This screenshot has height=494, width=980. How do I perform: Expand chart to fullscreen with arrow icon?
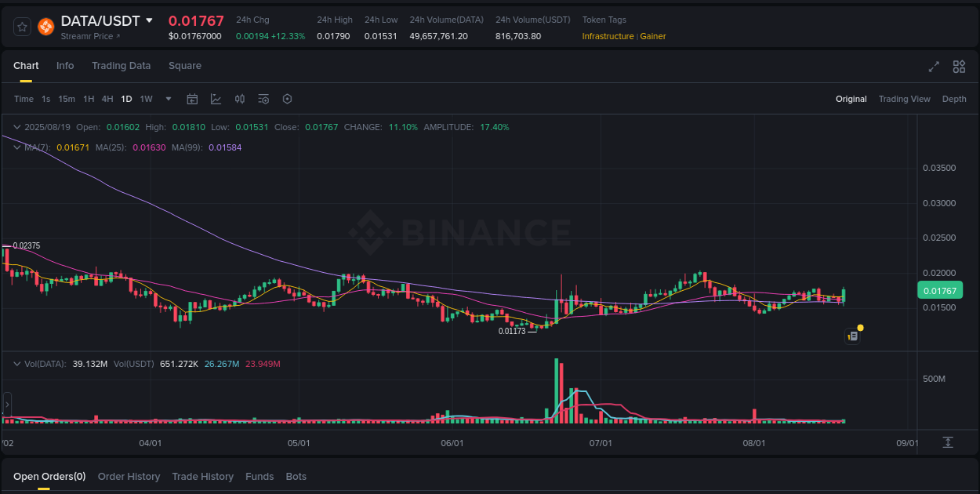coord(933,67)
